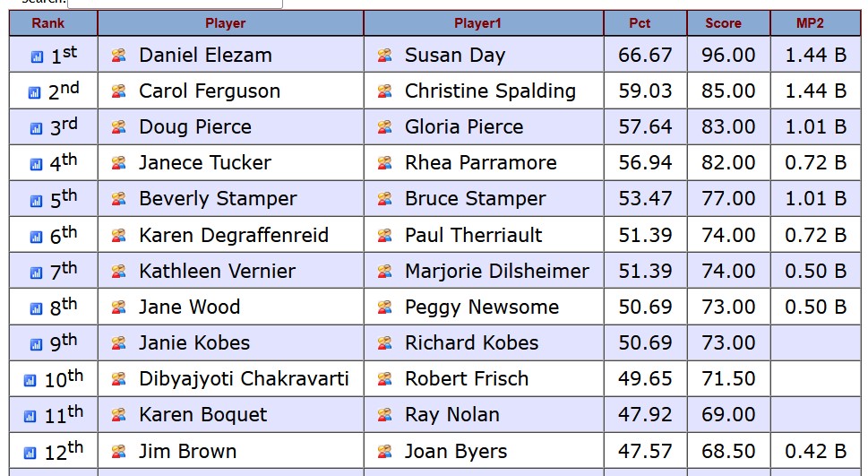Image resolution: width=868 pixels, height=476 pixels.
Task: Sort by the Player column header
Action: (225, 23)
